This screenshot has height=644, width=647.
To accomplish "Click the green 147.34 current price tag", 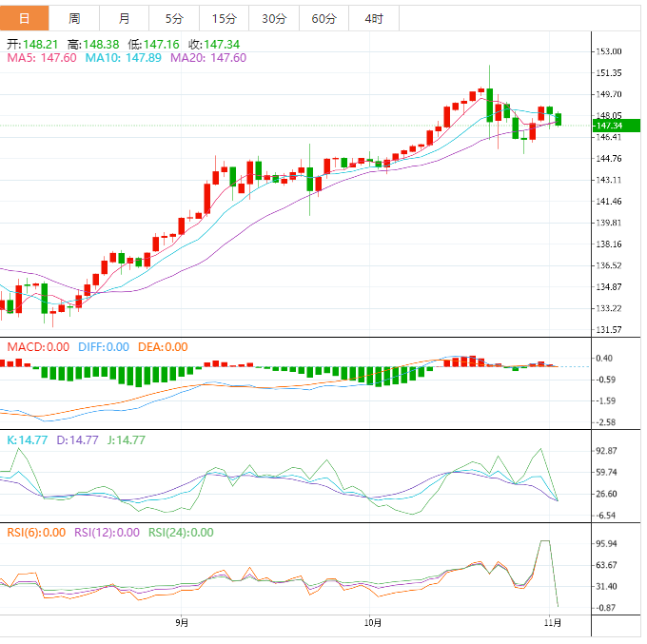I will [x=608, y=126].
